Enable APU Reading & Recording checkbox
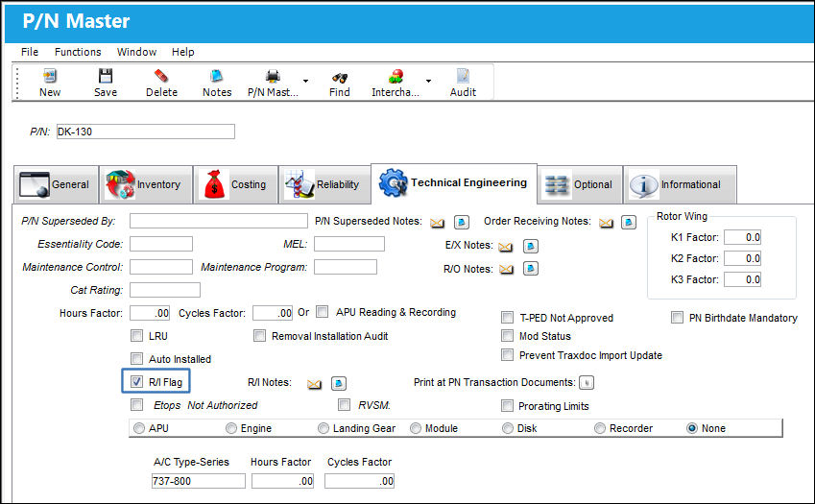 coord(323,312)
